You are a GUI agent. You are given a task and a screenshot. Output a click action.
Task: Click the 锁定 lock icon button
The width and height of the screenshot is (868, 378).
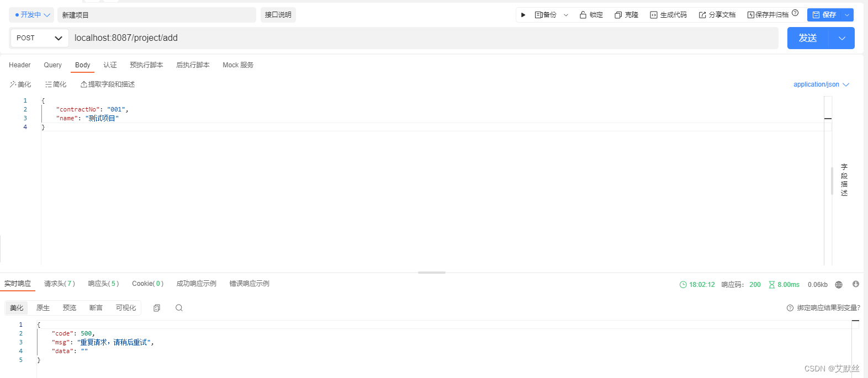point(591,15)
